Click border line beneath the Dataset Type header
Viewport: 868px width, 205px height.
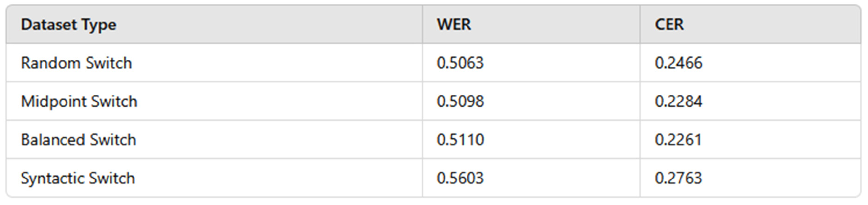coord(214,43)
